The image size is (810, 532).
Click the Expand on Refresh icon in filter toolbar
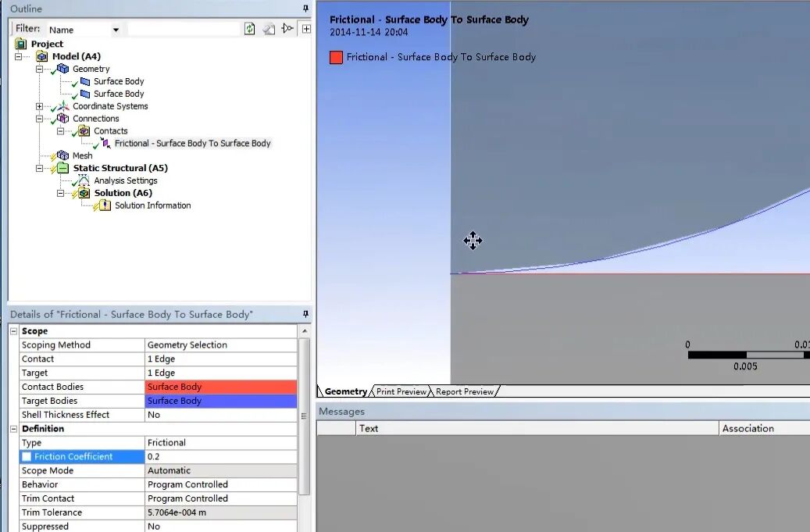pos(287,29)
